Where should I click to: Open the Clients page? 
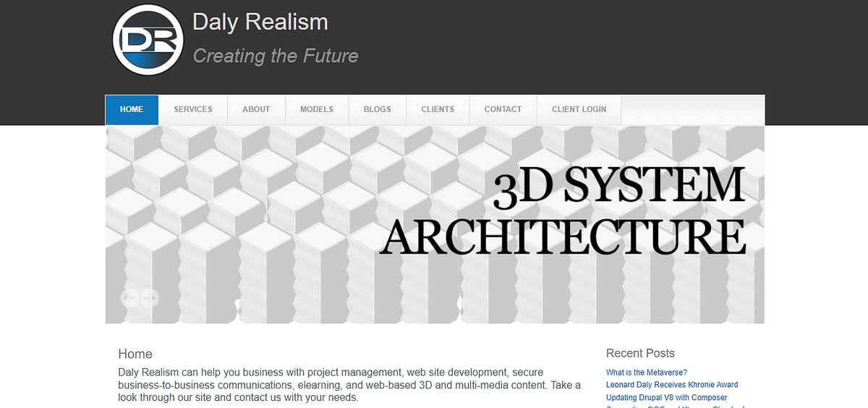438,109
